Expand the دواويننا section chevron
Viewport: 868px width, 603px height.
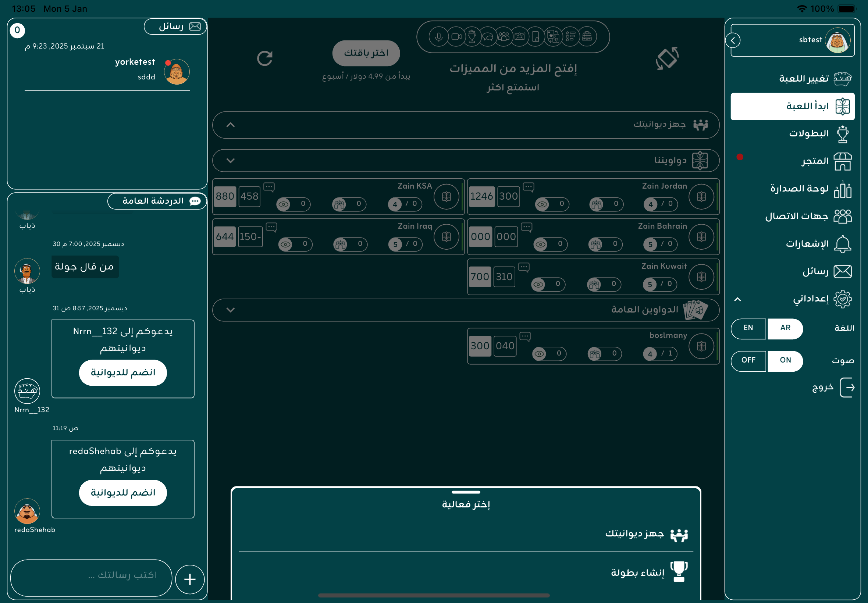tap(231, 161)
